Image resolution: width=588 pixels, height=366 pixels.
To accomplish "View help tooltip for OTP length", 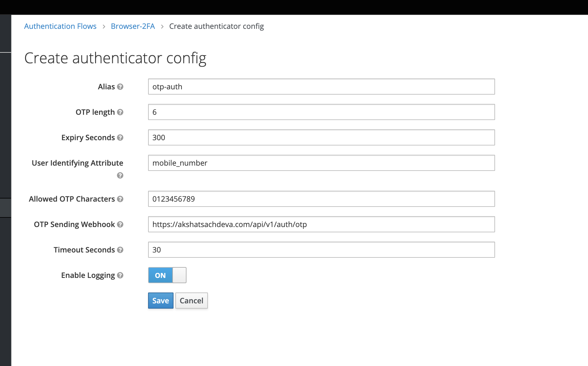I will click(x=121, y=113).
